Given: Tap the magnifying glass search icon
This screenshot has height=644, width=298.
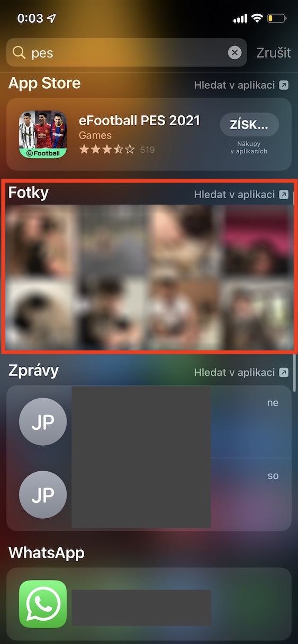Looking at the screenshot, I should (19, 52).
